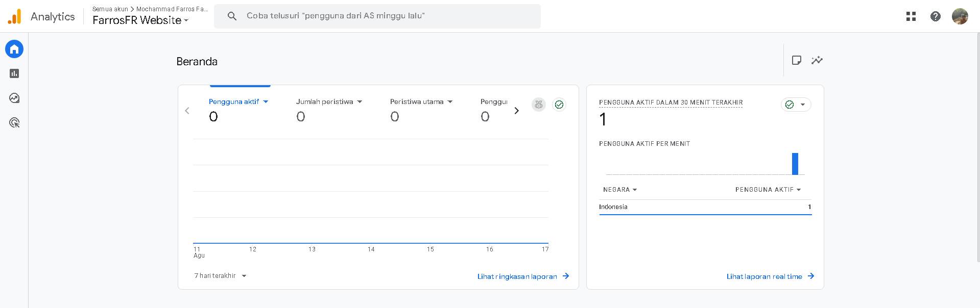
Task: Click the Semua akun breadcrumb
Action: 110,9
